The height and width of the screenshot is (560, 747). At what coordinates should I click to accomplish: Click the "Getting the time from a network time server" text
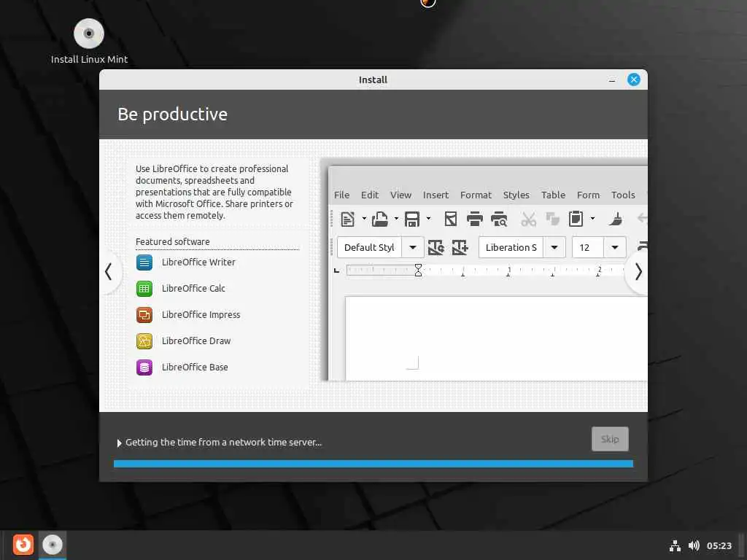tap(223, 443)
